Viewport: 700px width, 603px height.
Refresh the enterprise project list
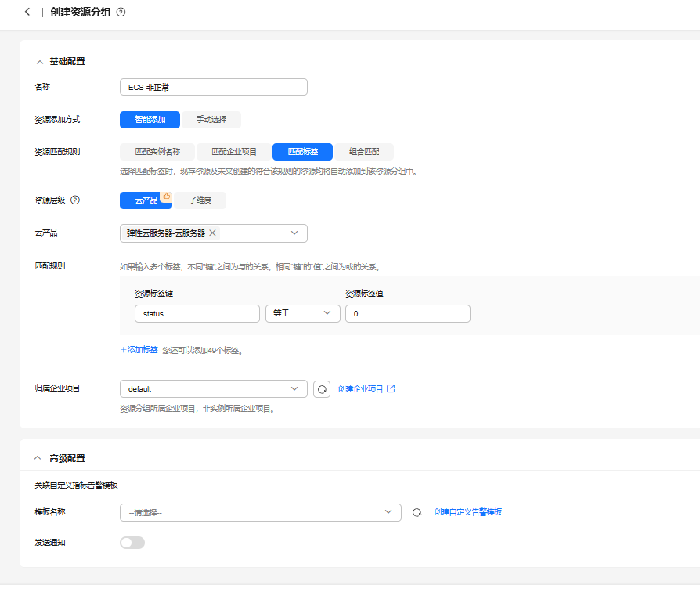tap(322, 389)
